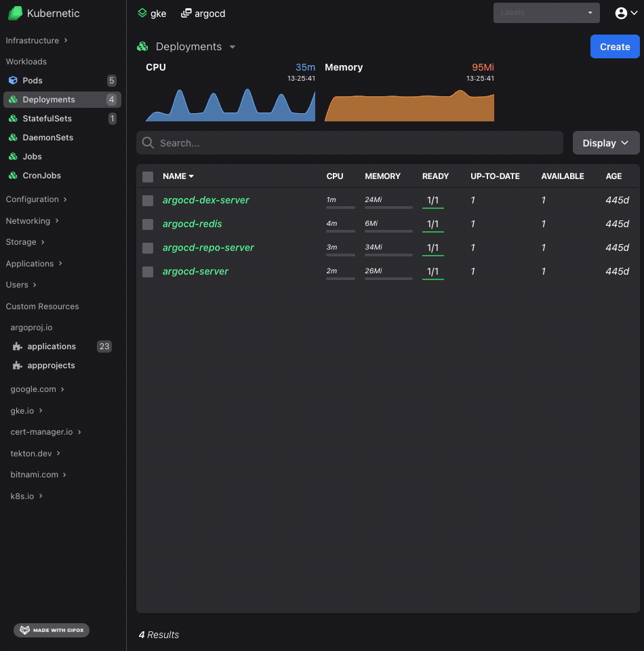The image size is (644, 651).
Task: Open the argocd-repo-server deployment link
Action: 208,248
